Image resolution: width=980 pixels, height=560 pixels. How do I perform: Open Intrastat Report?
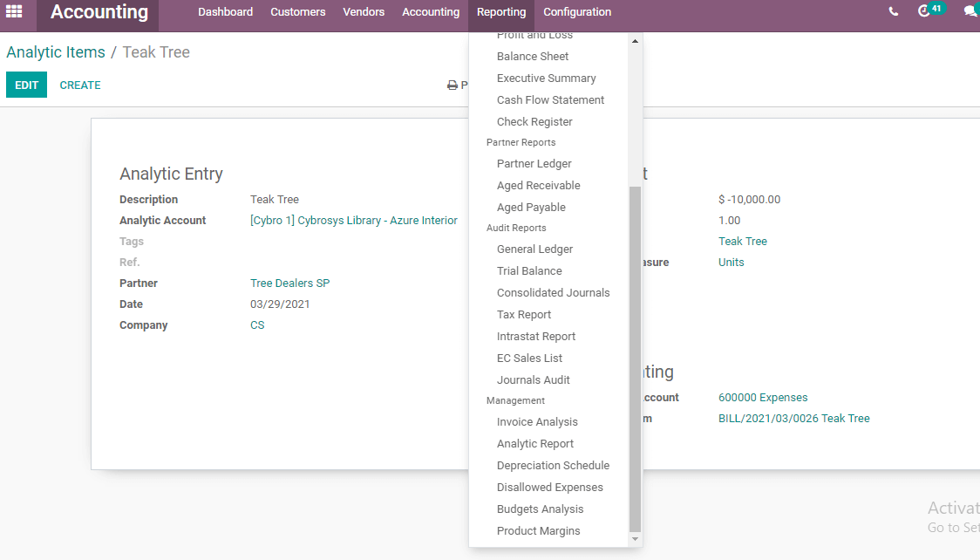[x=536, y=337]
